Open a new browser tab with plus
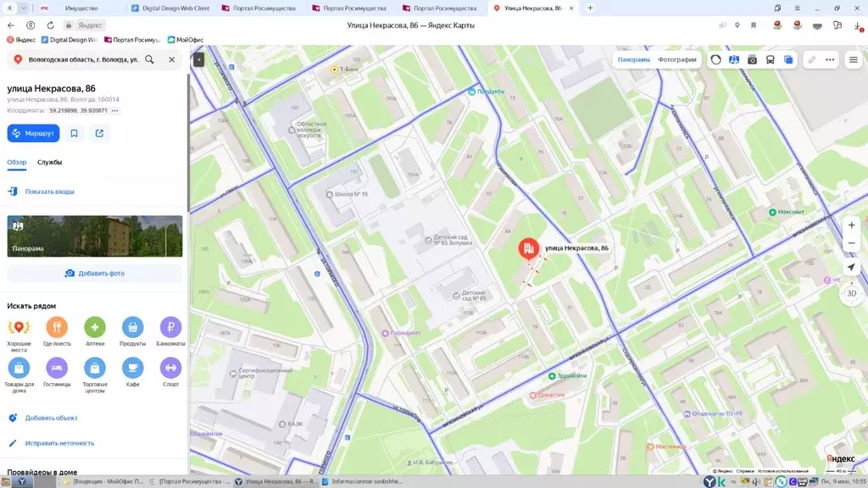868x488 pixels. click(590, 8)
